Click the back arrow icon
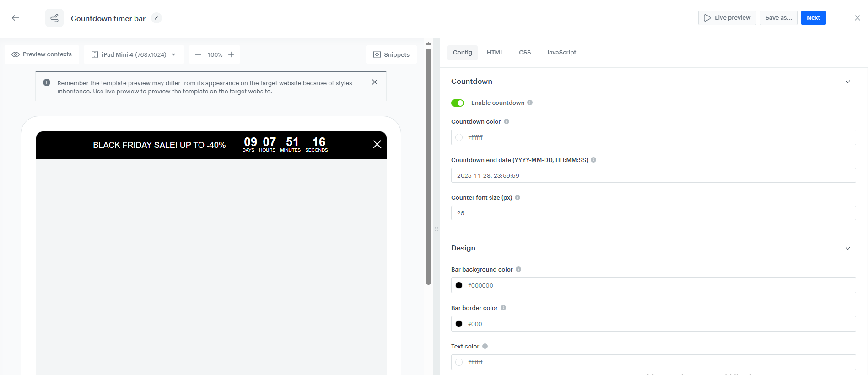The height and width of the screenshot is (375, 868). tap(16, 18)
